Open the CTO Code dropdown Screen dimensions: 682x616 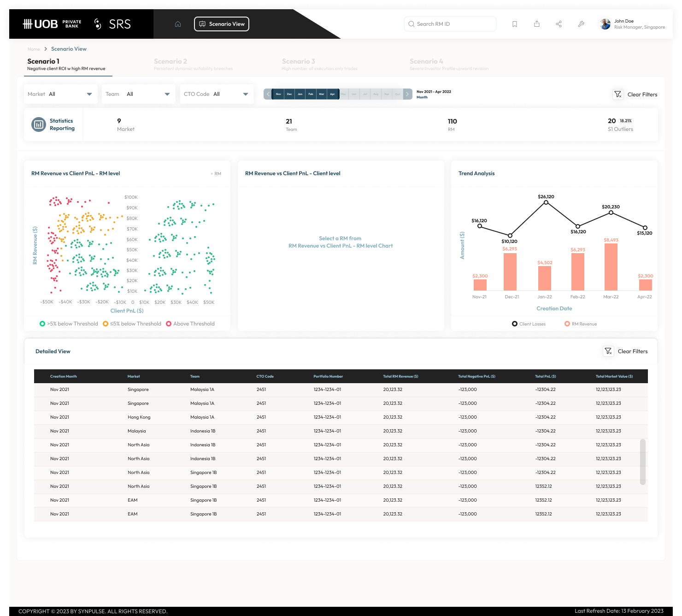point(217,94)
